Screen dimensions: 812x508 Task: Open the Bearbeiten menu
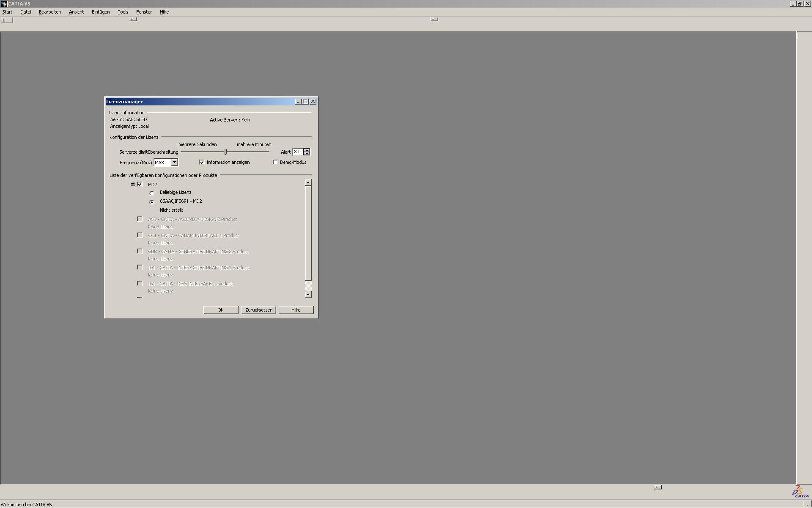pos(50,12)
